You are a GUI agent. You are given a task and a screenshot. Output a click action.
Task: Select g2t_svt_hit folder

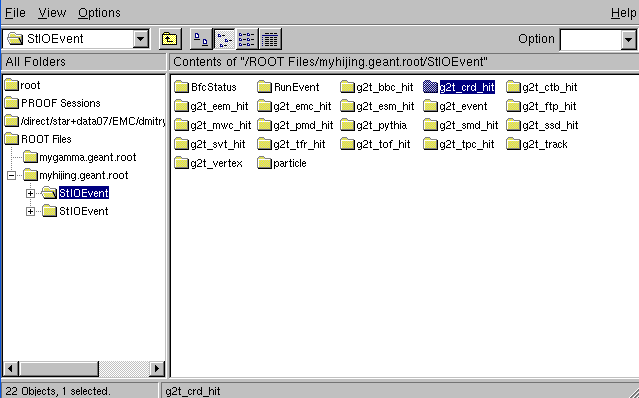(x=210, y=144)
